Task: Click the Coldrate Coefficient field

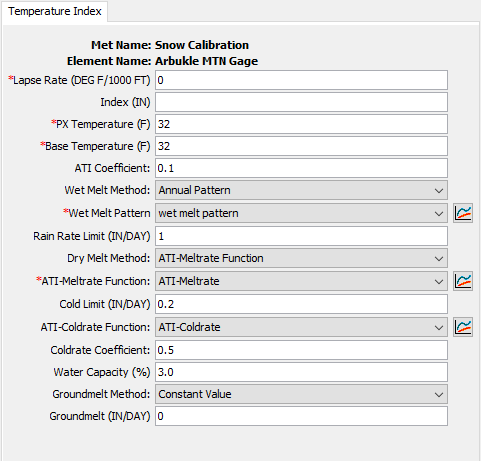Action: coord(301,350)
